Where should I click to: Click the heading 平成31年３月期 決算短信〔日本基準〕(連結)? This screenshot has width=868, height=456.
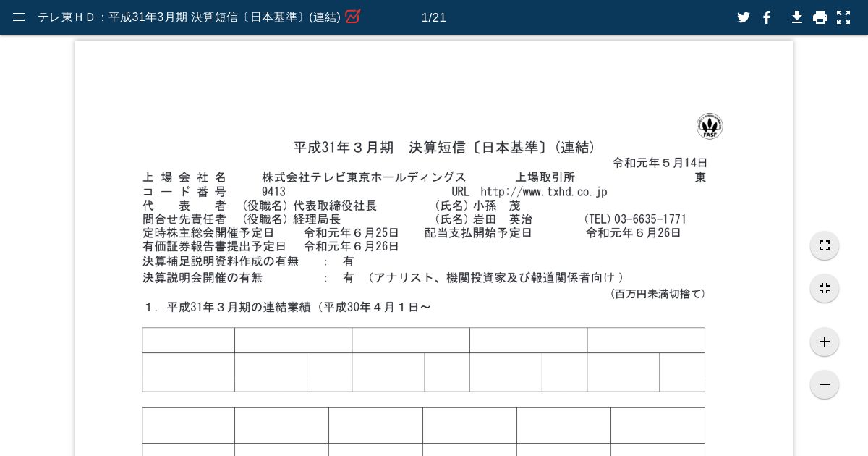445,148
